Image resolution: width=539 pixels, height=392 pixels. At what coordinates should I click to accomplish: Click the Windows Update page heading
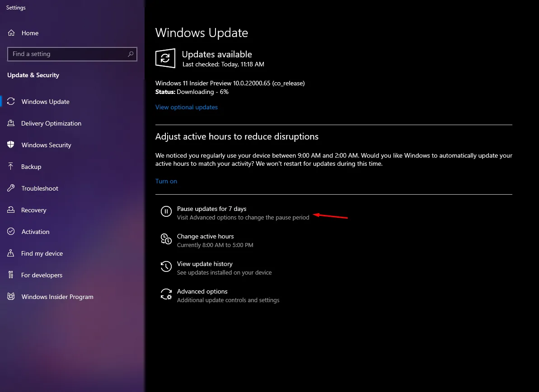click(x=202, y=33)
